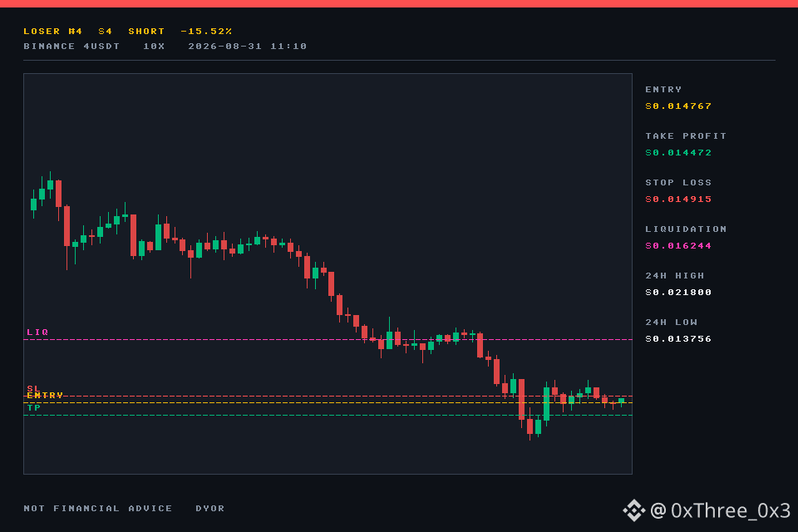The height and width of the screenshot is (532, 798).
Task: Click the DYOR footer text
Action: tap(210, 509)
